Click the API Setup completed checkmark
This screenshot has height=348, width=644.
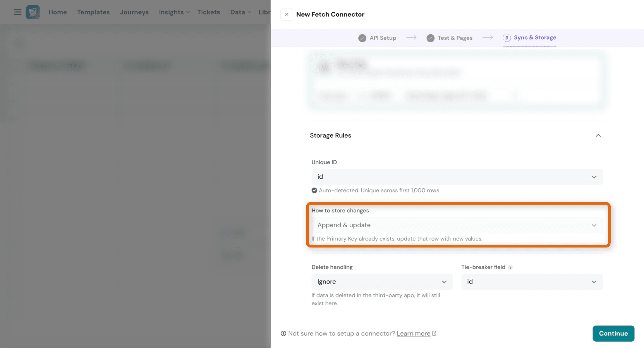click(x=362, y=38)
